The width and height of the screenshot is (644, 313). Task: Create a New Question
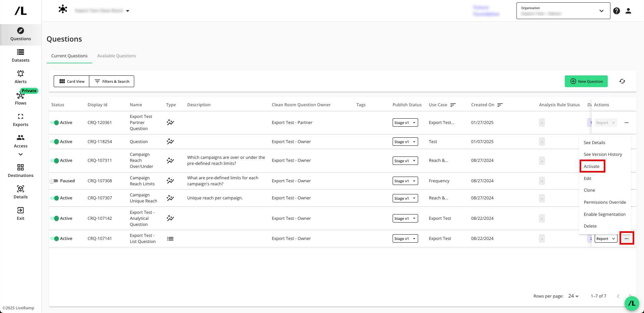pos(586,81)
